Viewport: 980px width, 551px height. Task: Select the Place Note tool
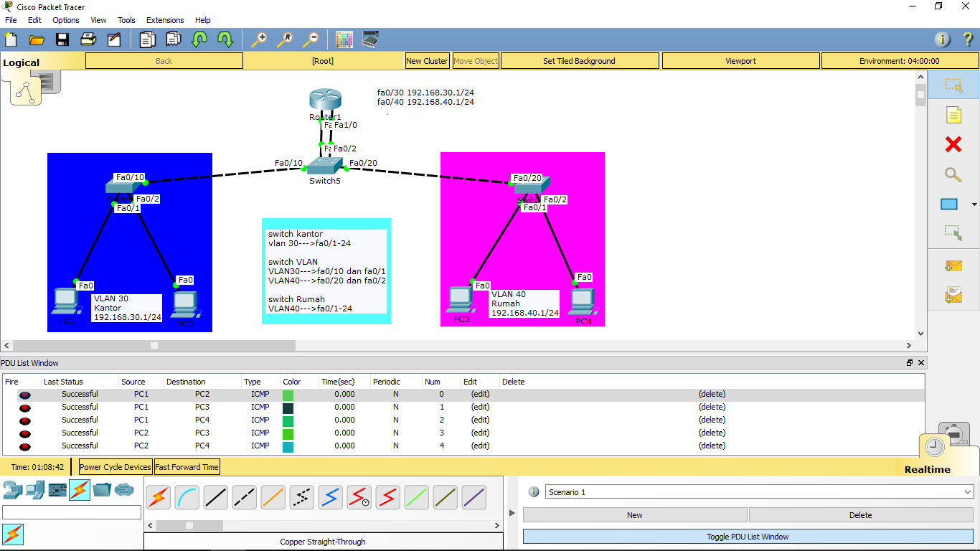click(954, 114)
